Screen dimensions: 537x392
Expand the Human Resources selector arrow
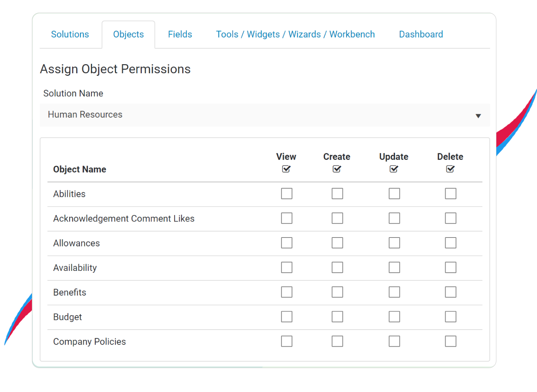tap(478, 115)
